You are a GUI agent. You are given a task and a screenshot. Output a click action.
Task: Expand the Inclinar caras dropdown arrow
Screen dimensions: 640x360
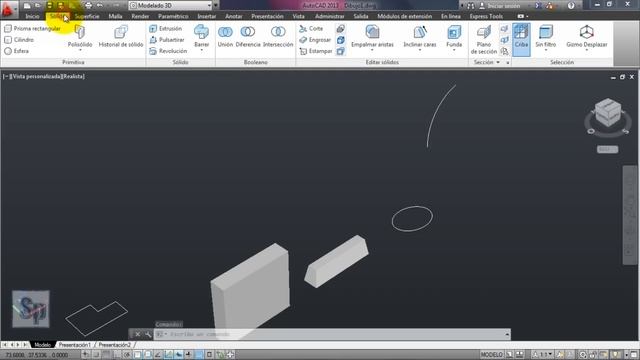coord(420,50)
